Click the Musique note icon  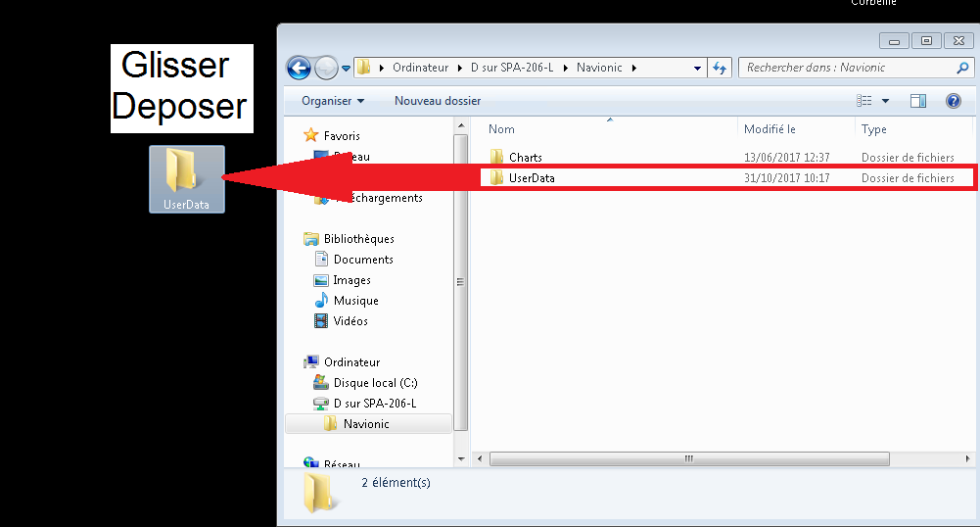[321, 300]
